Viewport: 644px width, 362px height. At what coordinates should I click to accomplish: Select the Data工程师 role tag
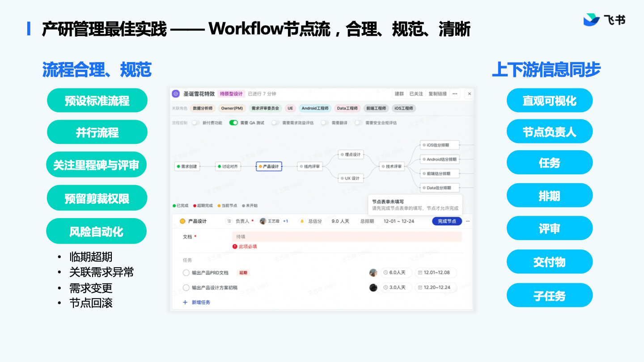click(x=347, y=108)
